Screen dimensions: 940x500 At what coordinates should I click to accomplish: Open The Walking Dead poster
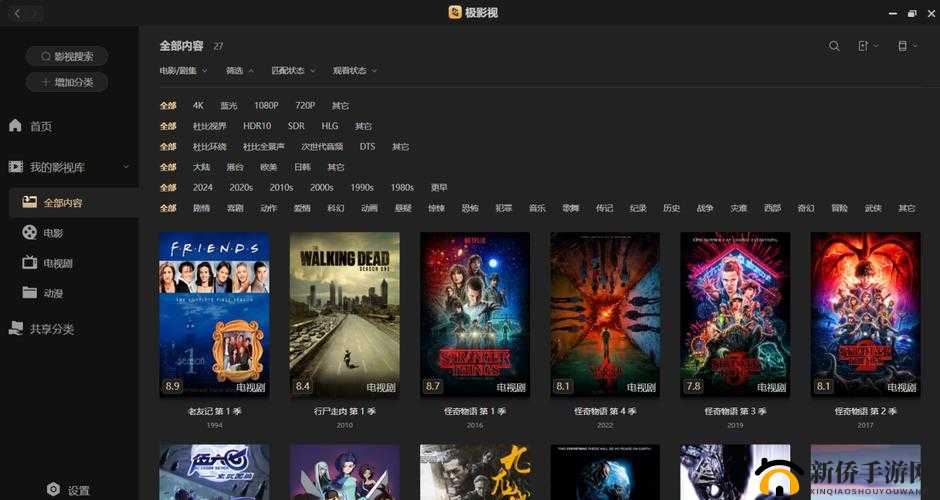coord(345,314)
